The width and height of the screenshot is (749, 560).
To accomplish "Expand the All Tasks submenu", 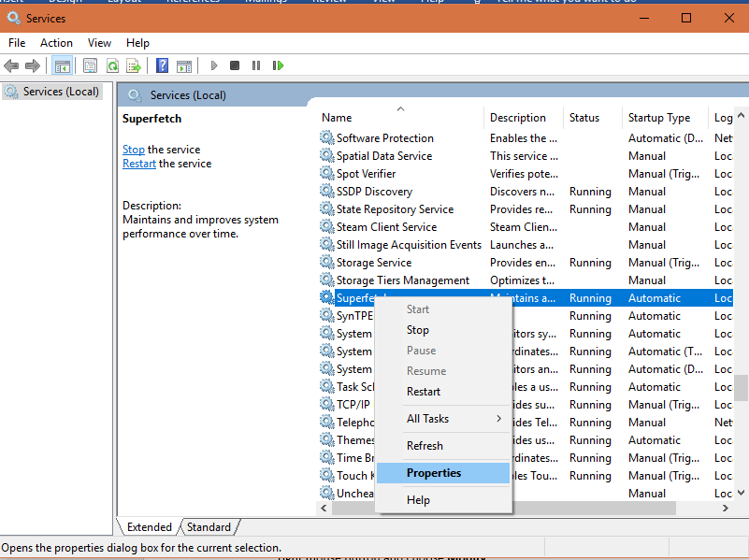I will click(x=443, y=419).
